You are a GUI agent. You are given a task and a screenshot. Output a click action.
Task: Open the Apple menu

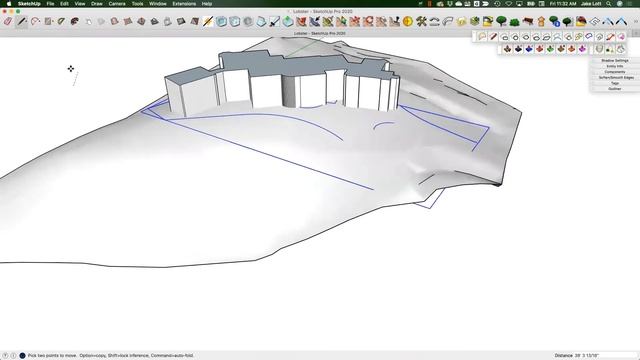point(9,4)
